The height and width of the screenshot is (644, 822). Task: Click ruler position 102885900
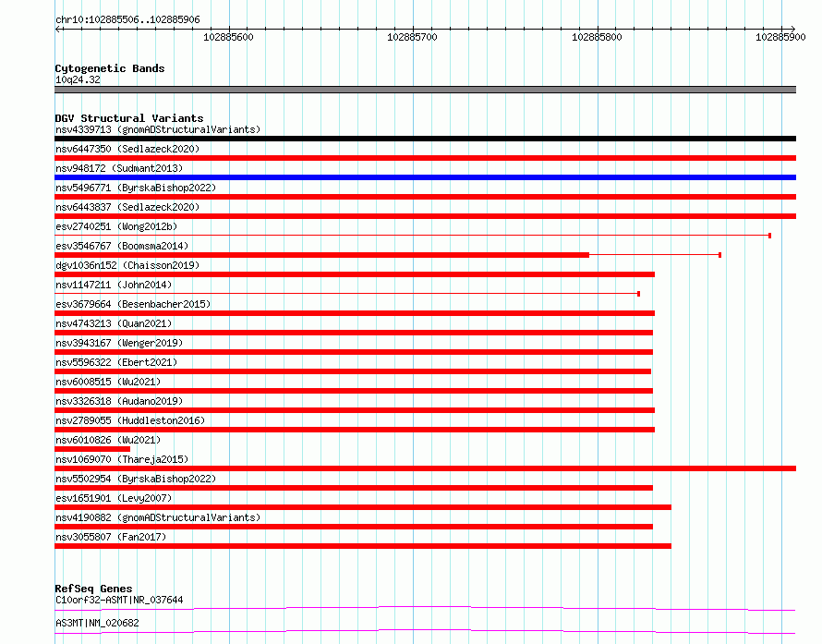point(780,37)
